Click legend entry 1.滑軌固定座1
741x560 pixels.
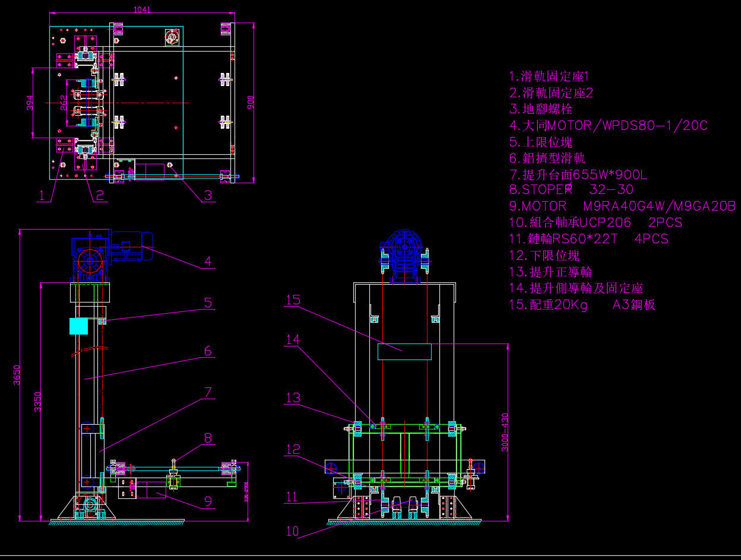(x=549, y=77)
